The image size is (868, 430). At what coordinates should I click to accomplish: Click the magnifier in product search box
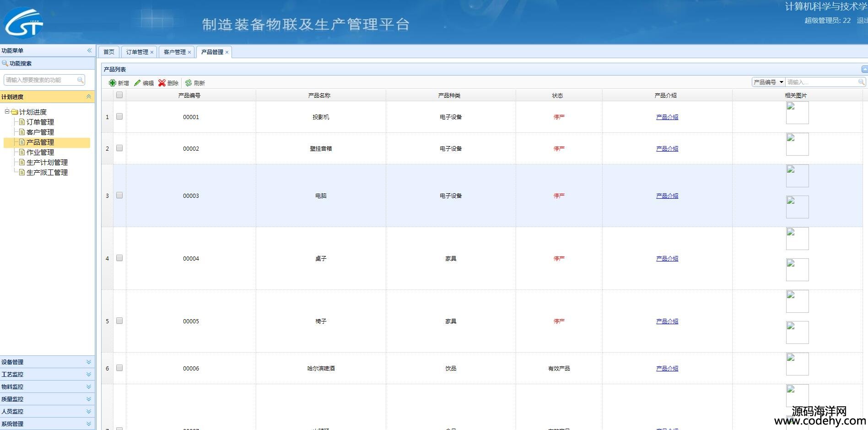tap(861, 82)
